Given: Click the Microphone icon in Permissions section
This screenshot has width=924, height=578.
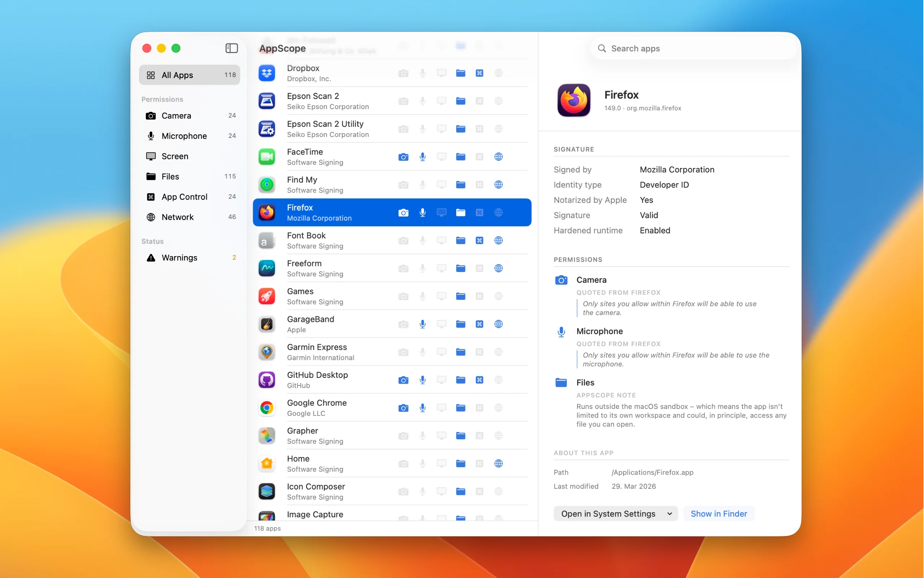Looking at the screenshot, I should [561, 332].
